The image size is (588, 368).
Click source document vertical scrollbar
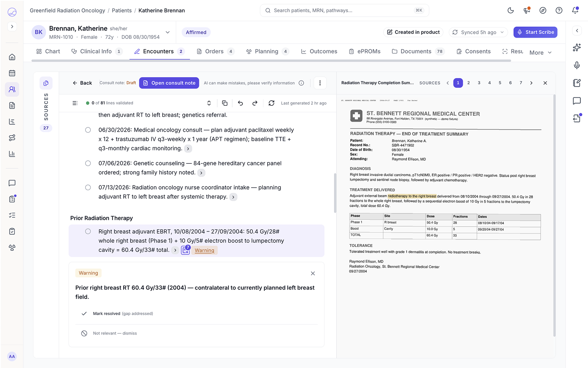click(x=555, y=215)
